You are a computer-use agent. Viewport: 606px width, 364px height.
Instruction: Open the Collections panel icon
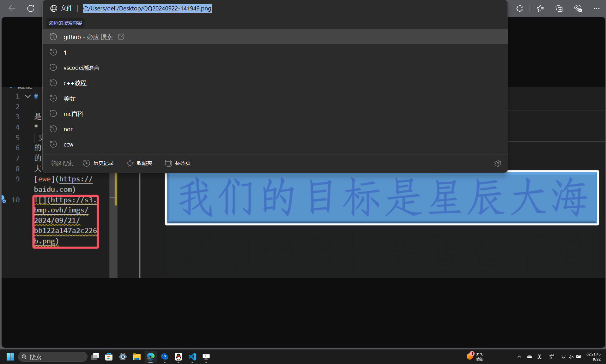559,9
